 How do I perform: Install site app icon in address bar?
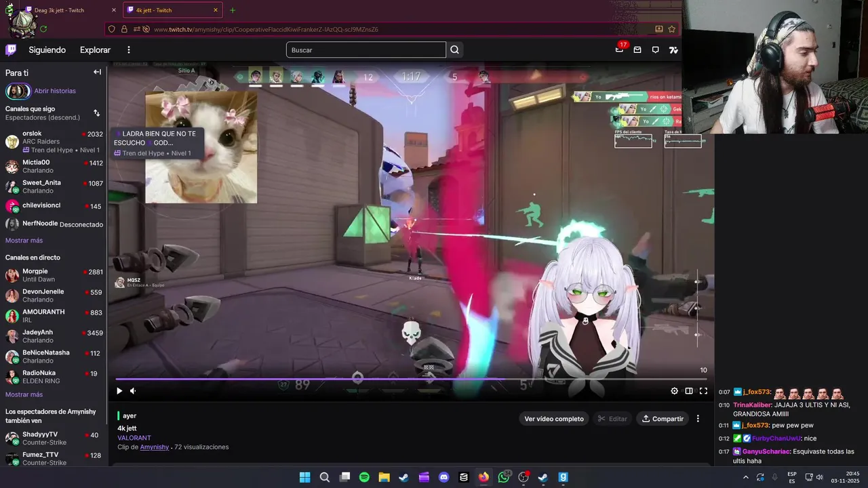tap(658, 29)
